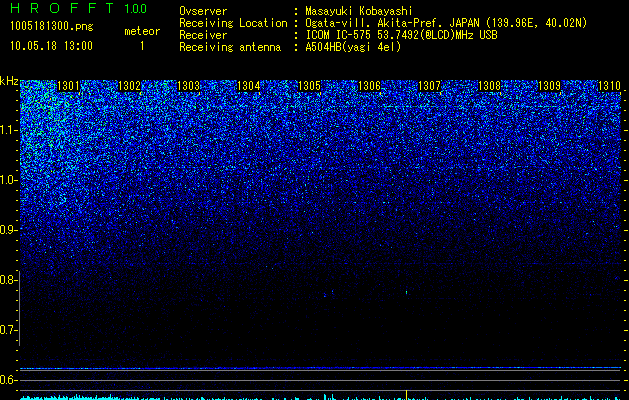Click the 1307 time marker

(429, 86)
